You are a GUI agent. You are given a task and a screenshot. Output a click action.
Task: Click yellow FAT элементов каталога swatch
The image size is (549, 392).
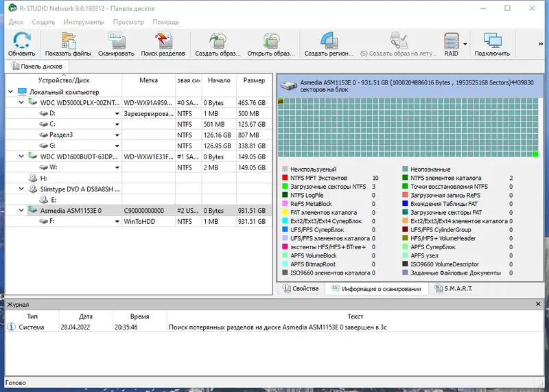coord(285,212)
